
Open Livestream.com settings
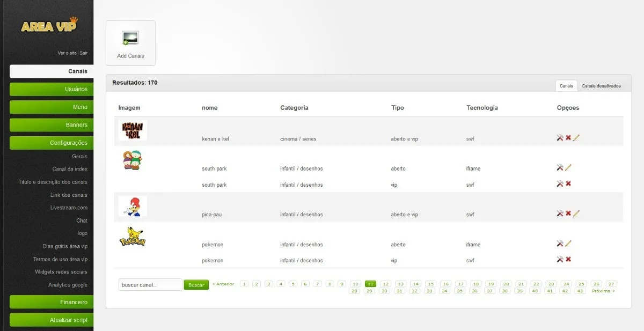69,208
